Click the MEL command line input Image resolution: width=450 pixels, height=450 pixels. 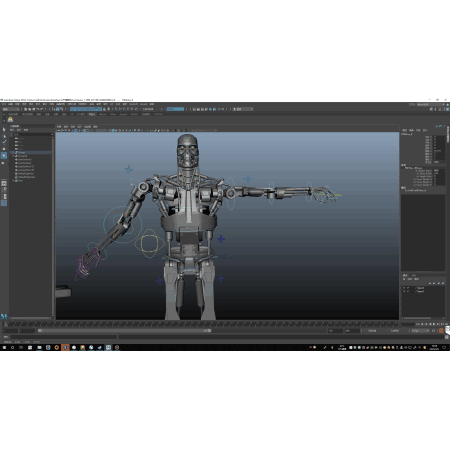point(63,337)
